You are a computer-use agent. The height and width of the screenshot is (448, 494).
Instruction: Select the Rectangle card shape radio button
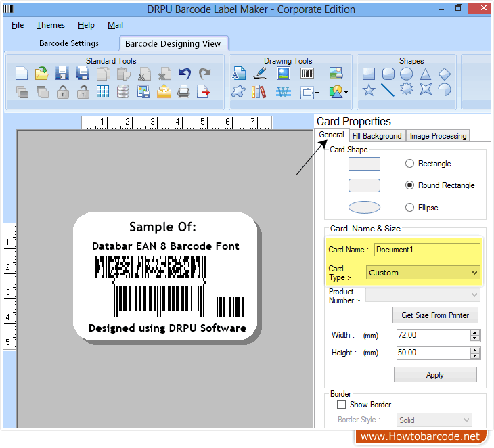coord(409,164)
